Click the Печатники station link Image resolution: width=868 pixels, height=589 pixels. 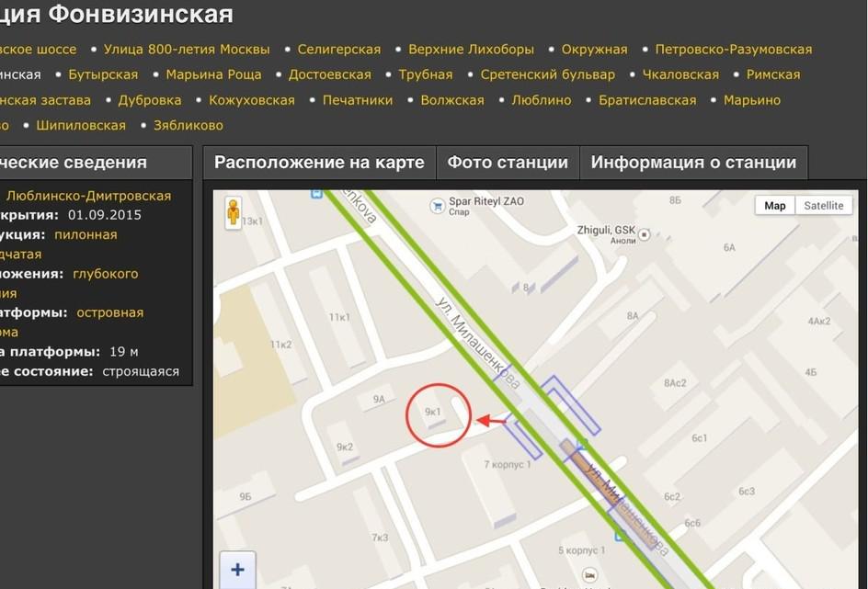tap(358, 100)
